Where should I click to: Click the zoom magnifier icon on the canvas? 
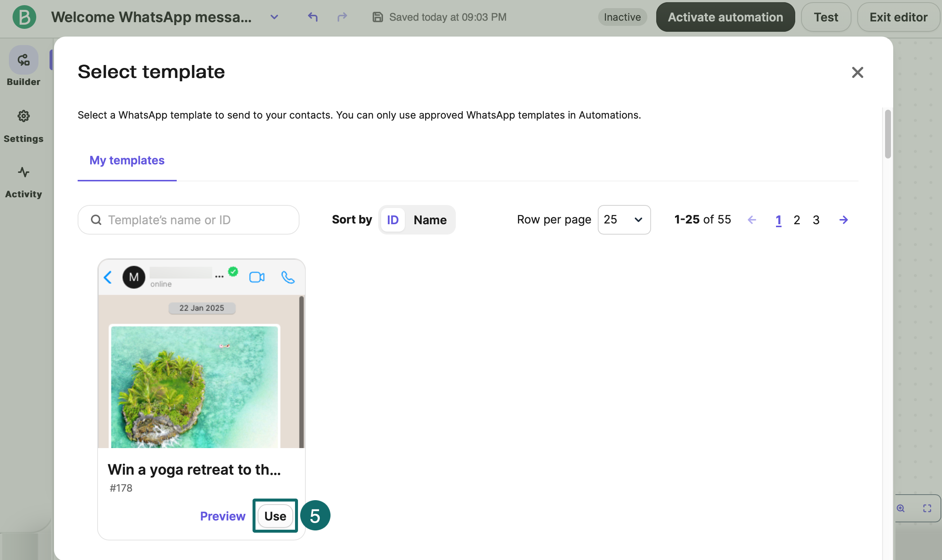coord(901,508)
